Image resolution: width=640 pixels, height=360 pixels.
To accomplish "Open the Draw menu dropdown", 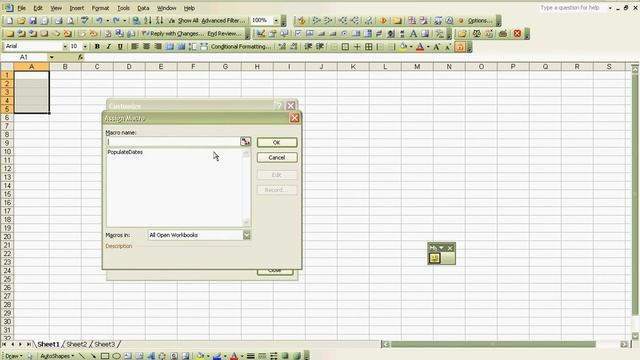I will point(14,356).
